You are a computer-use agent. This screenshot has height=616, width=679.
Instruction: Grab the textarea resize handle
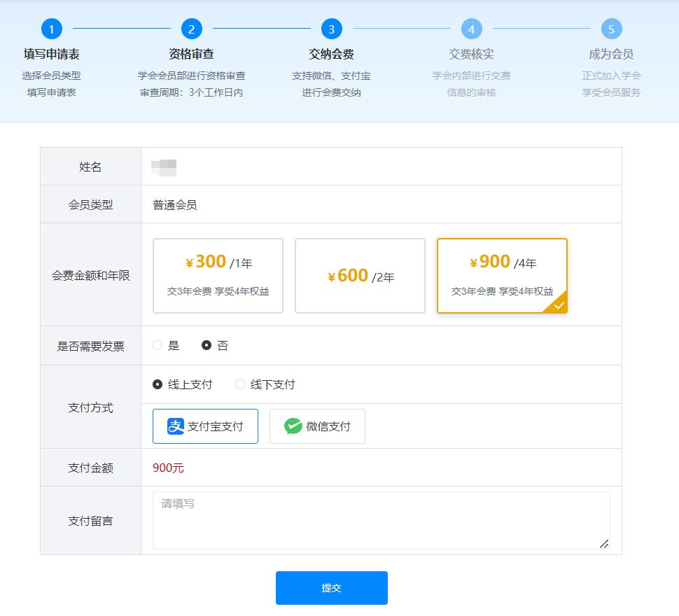click(604, 544)
